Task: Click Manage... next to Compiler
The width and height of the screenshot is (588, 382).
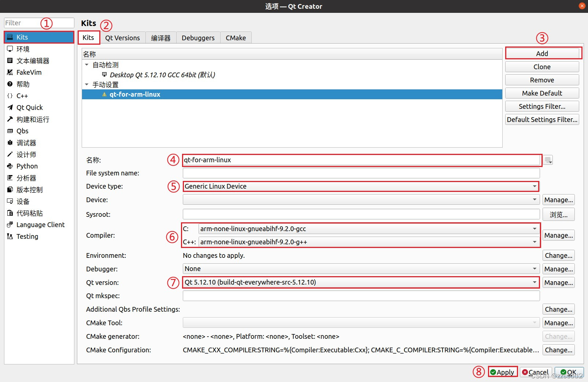Action: [559, 235]
